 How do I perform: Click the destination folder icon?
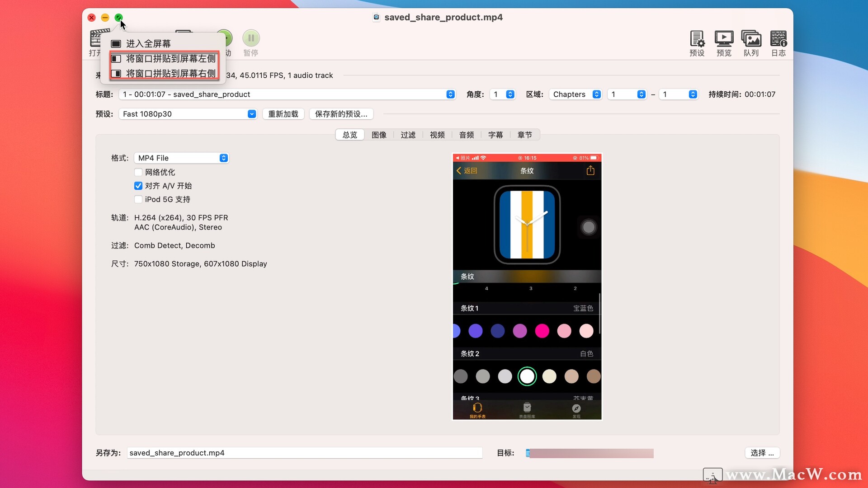528,453
